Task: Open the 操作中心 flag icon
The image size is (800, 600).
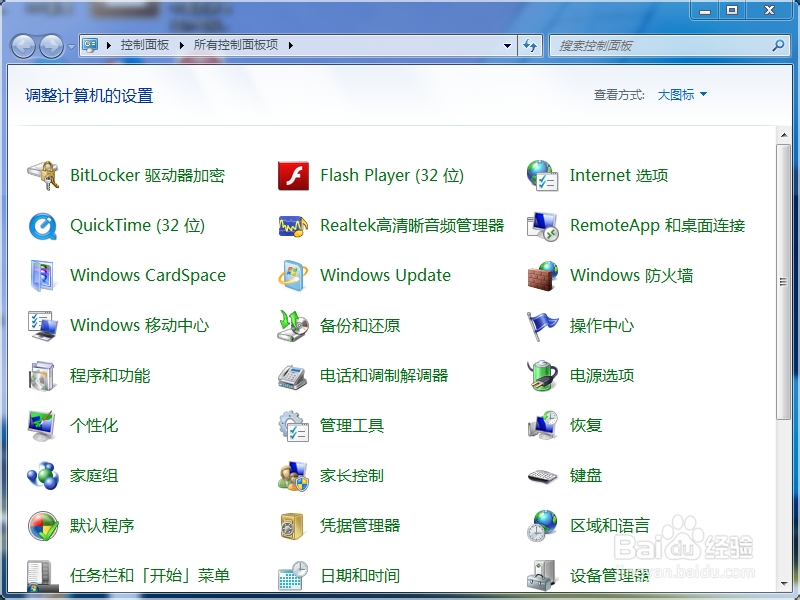Action: (x=542, y=326)
